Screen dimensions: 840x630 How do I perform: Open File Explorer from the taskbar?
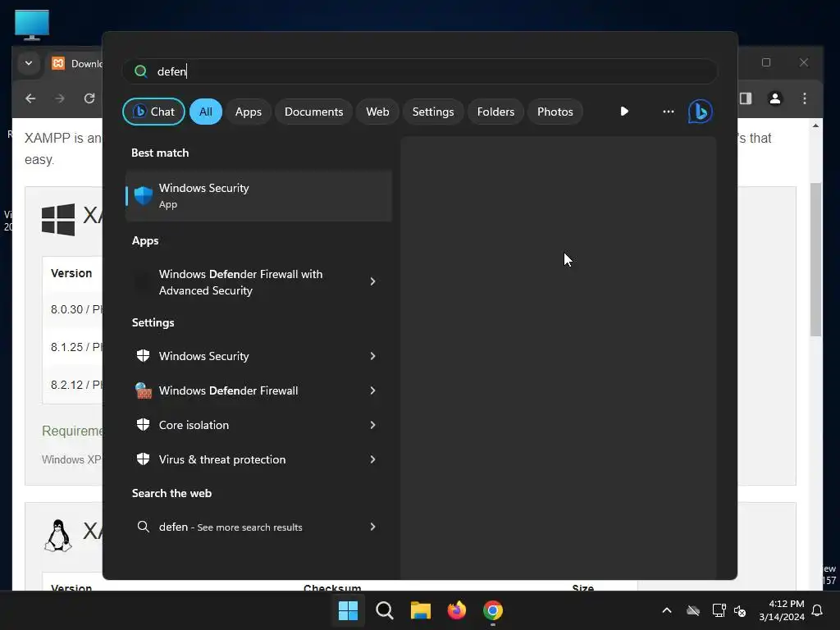[421, 610]
